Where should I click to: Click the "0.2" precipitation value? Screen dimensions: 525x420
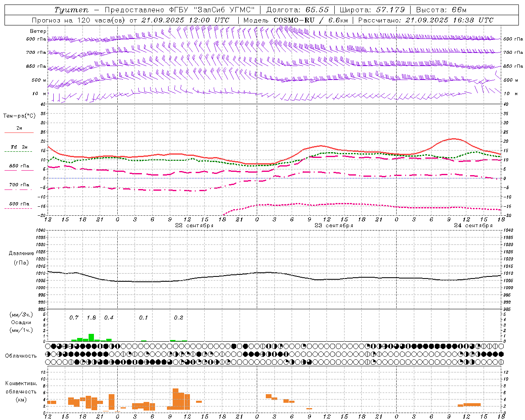pos(178,318)
